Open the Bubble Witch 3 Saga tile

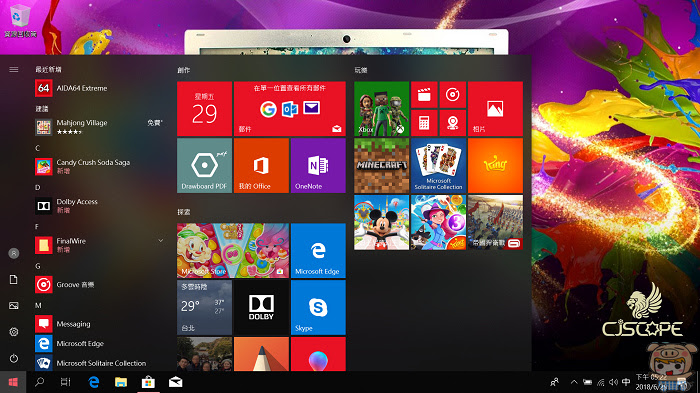pyautogui.click(x=438, y=222)
